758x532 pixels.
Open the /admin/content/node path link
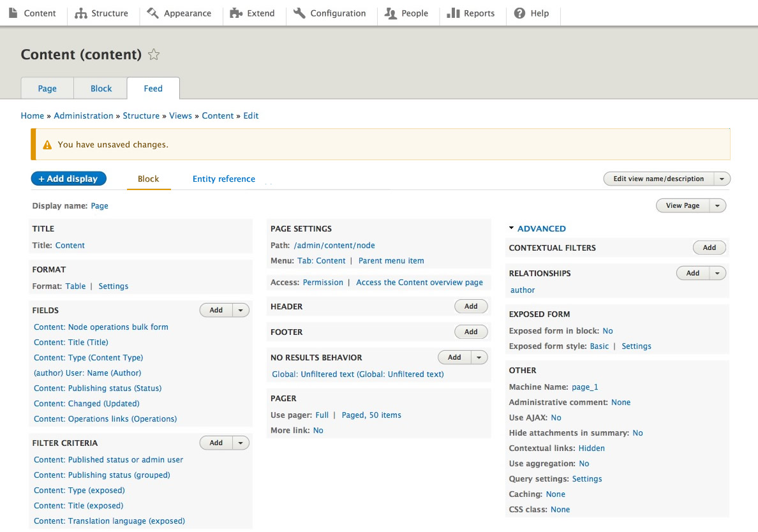tap(334, 245)
